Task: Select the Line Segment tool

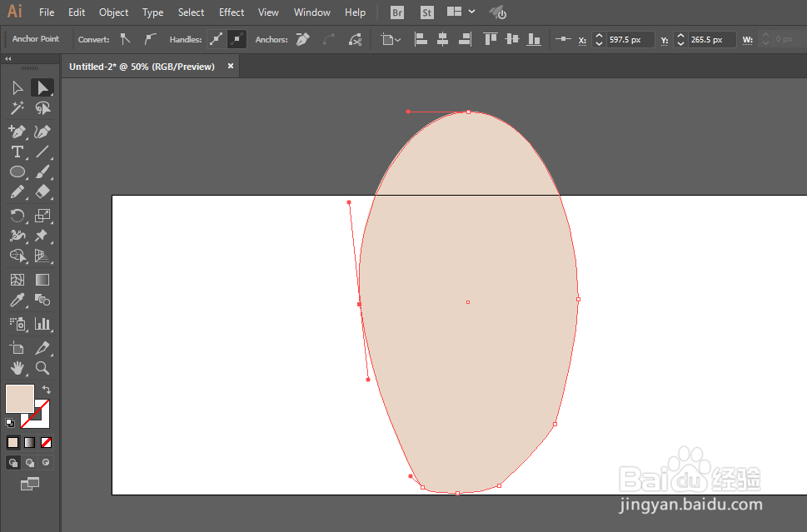Action: (x=42, y=152)
